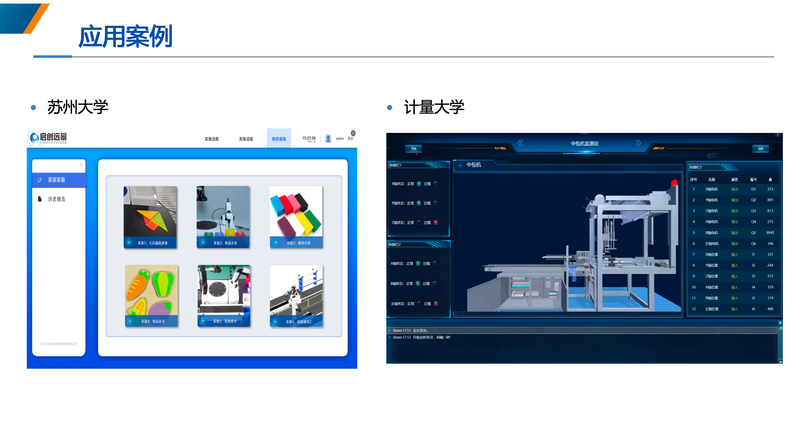Toggle second-row green indicator in lower status panel
The width and height of the screenshot is (800, 447).
pos(418,283)
